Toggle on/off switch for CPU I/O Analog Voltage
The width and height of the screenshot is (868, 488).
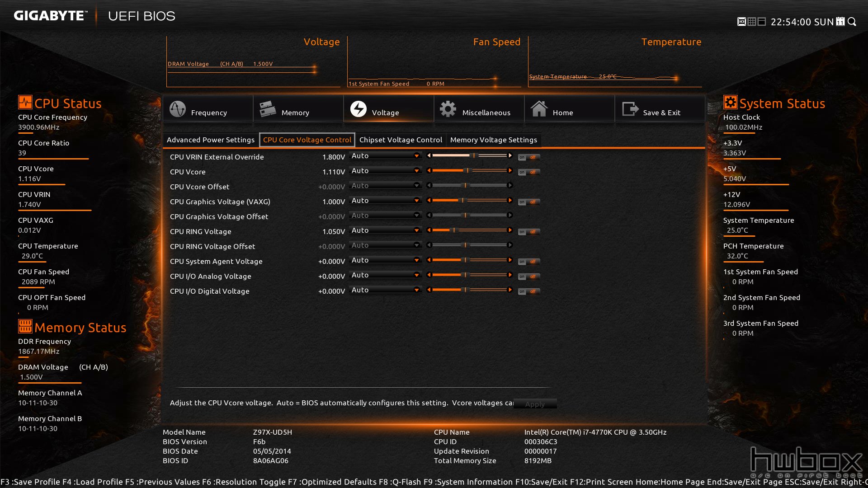click(529, 277)
